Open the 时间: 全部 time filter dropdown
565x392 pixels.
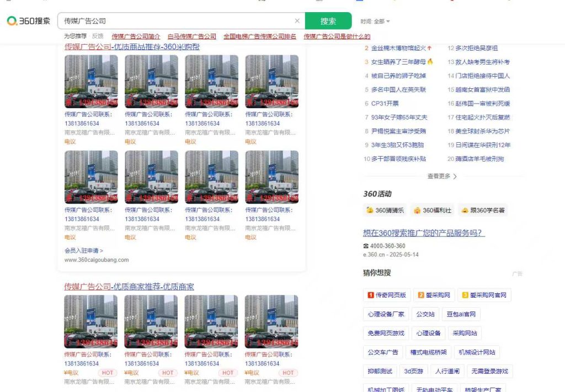[x=375, y=22]
